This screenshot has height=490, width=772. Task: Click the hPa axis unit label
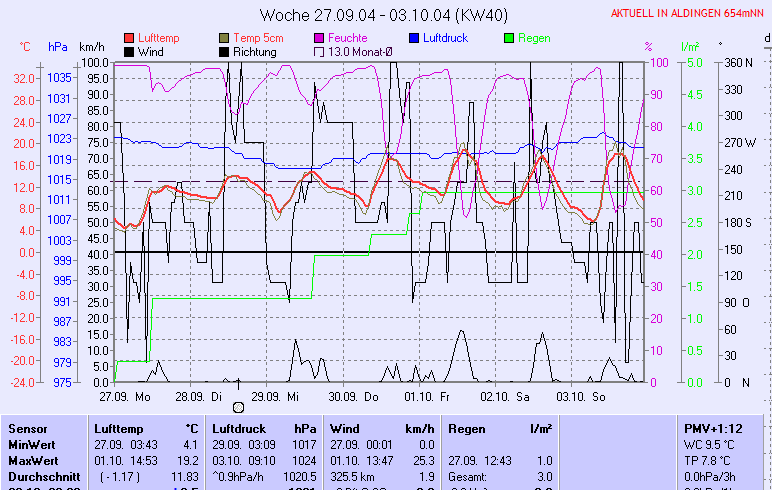[x=57, y=47]
